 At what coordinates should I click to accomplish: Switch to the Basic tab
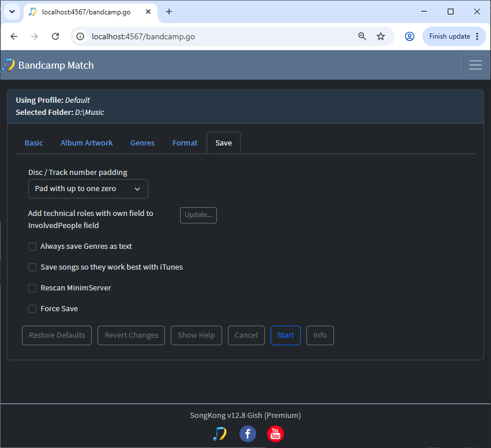pyautogui.click(x=34, y=143)
